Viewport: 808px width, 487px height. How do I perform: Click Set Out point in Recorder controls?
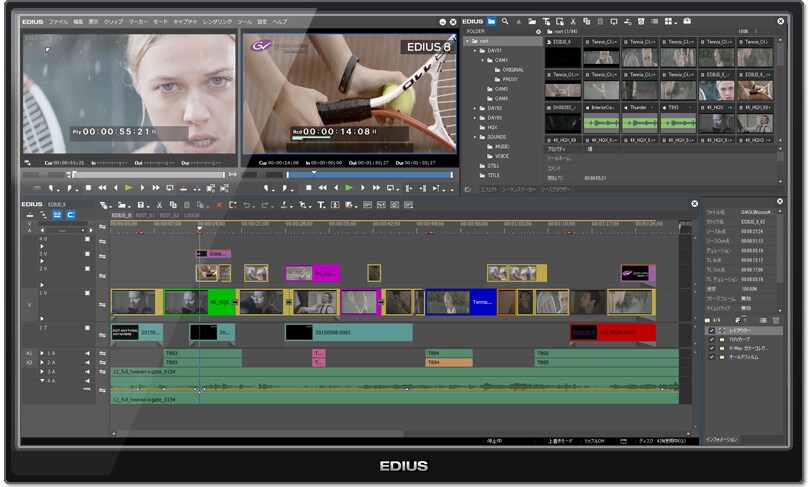[285, 188]
